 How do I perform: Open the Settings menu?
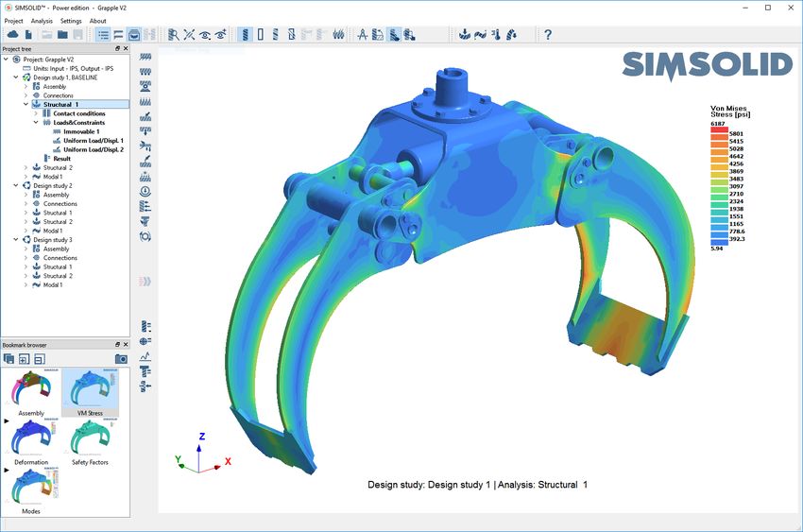[71, 21]
